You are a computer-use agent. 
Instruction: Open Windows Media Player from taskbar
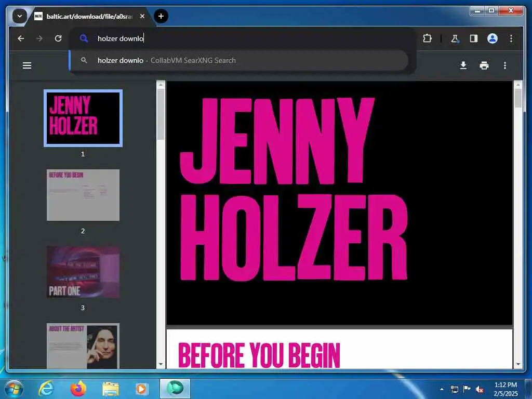(x=141, y=389)
